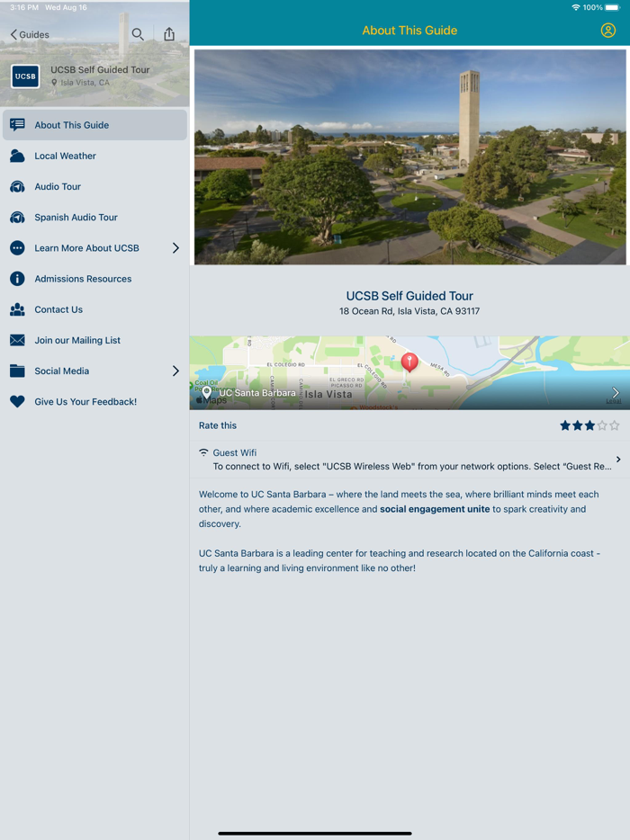The height and width of the screenshot is (840, 630).
Task: Open the map Legal link
Action: [x=614, y=401]
